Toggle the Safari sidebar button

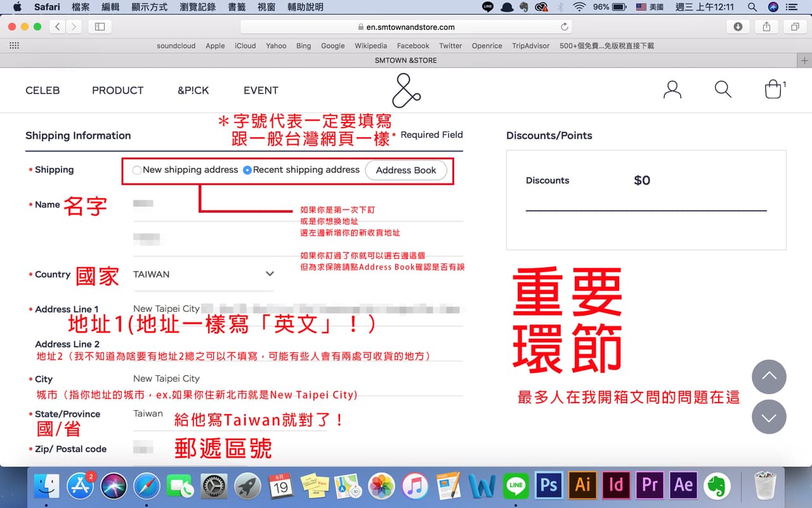[x=100, y=27]
